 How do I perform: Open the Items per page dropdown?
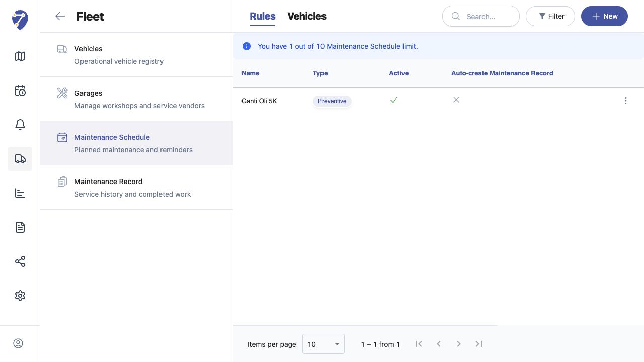324,344
